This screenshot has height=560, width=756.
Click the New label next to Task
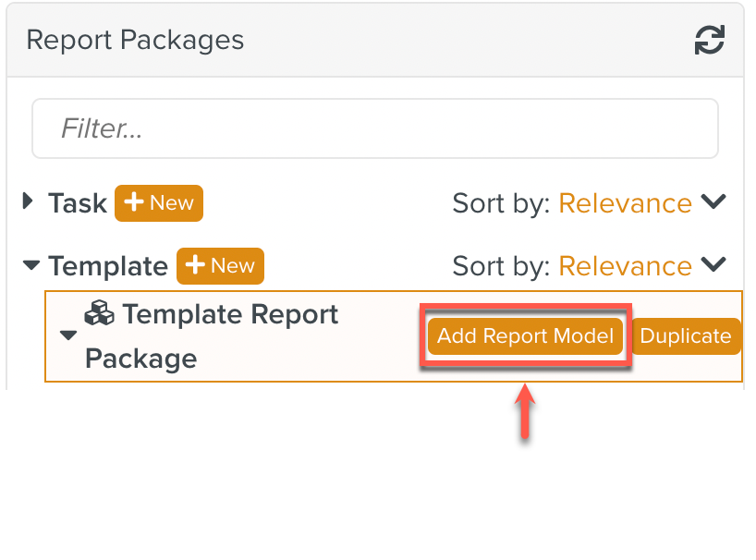click(x=172, y=203)
